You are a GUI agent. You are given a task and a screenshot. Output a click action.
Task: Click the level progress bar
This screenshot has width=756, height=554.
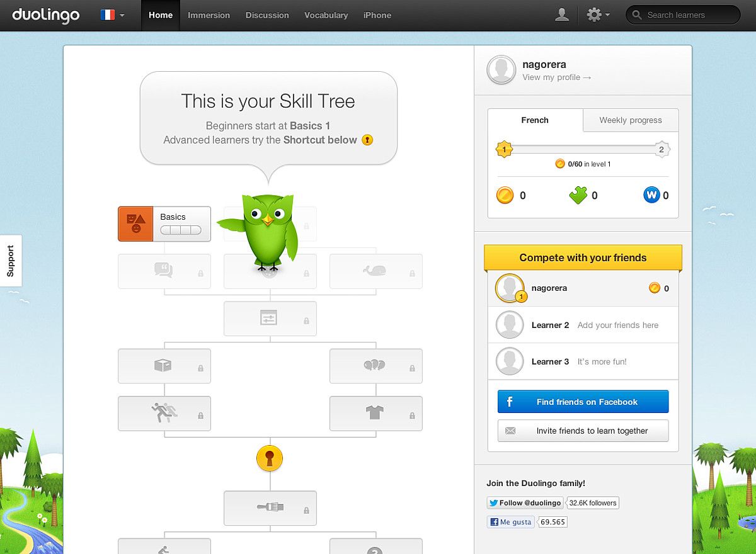point(583,149)
